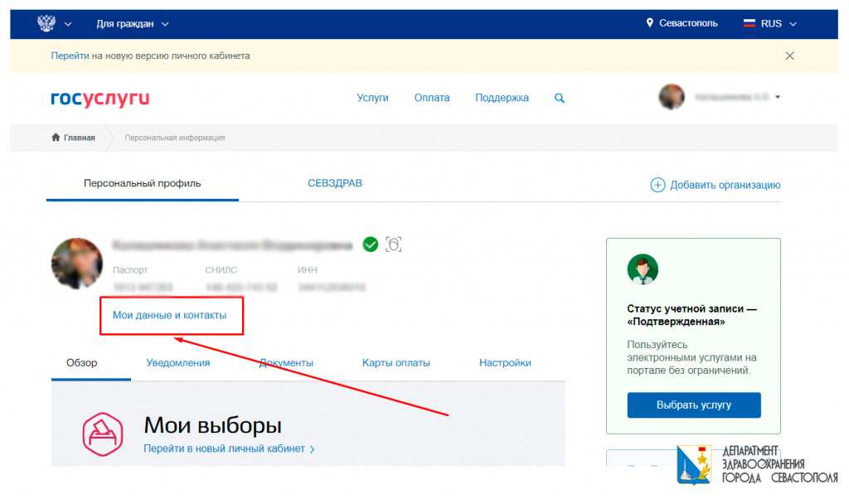Follow Перейти в новый личный кабинет link
Screen dimensions: 849x504
tap(229, 449)
